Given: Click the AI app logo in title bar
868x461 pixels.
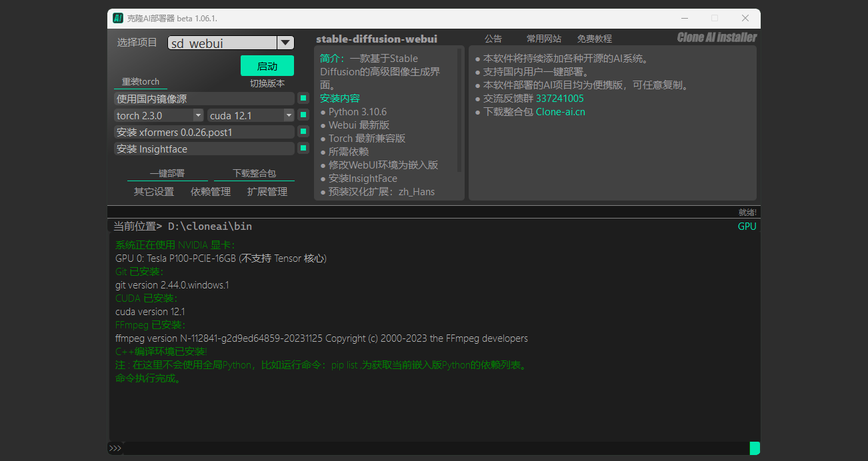Looking at the screenshot, I should click(118, 18).
